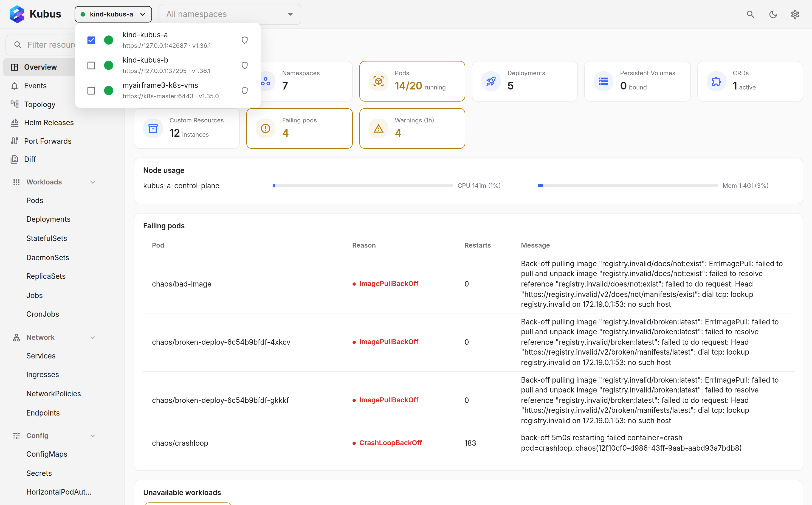Image resolution: width=812 pixels, height=505 pixels.
Task: Click the Deployments rocket icon
Action: 491,81
